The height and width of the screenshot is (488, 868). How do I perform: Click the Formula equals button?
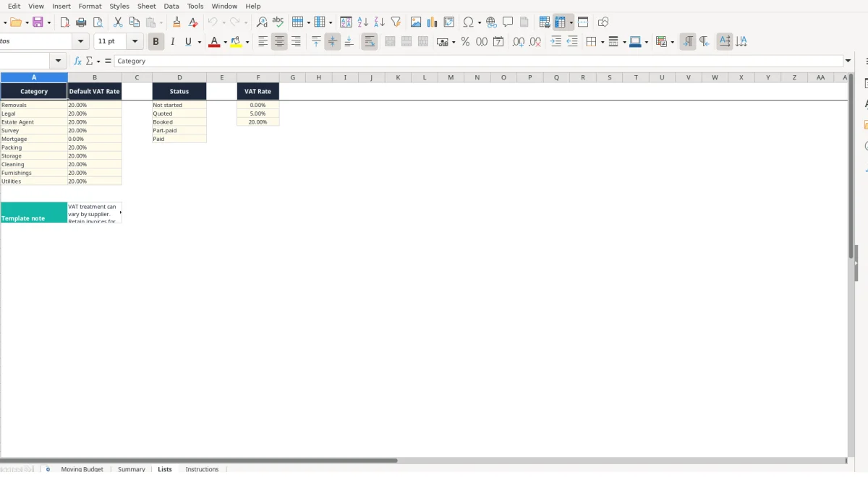(109, 61)
